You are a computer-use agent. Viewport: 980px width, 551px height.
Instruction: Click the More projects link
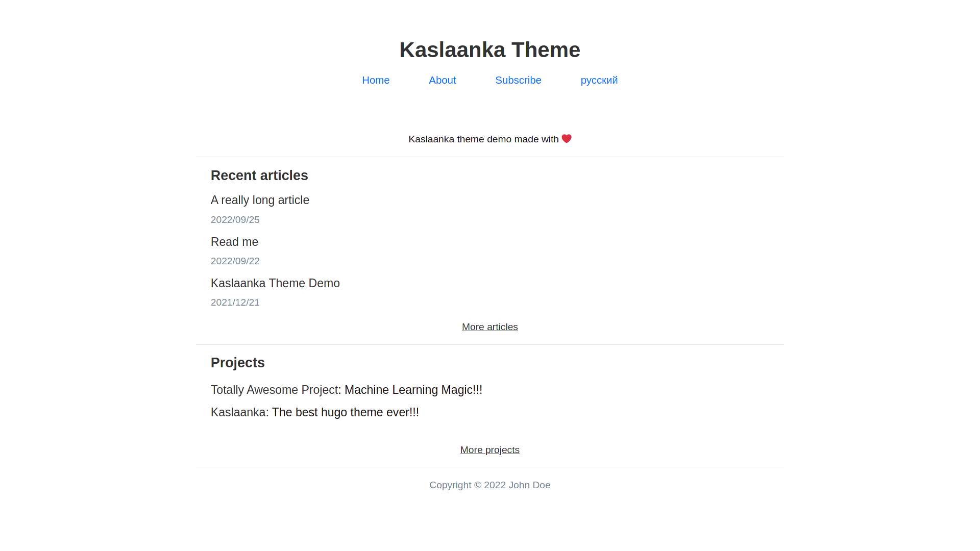click(489, 450)
